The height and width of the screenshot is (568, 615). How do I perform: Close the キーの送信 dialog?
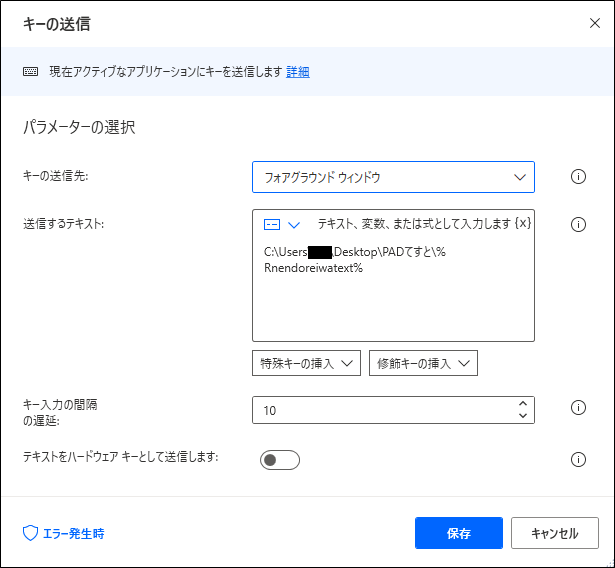coord(595,23)
